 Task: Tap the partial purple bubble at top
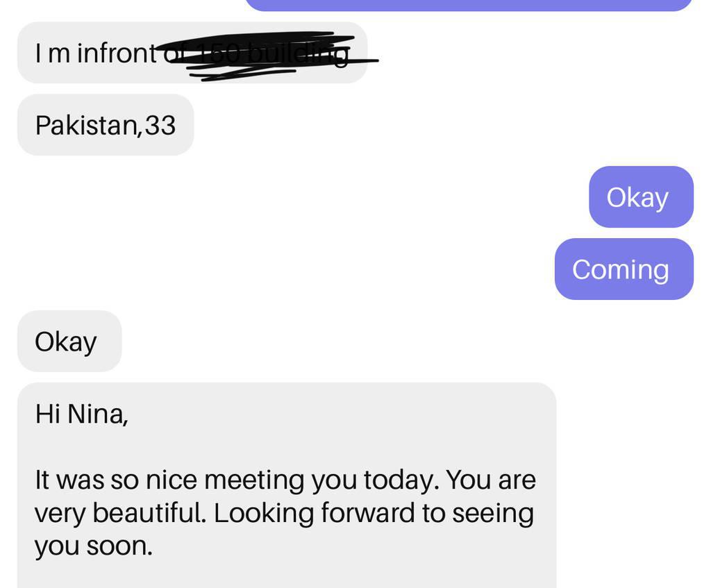pos(469,5)
